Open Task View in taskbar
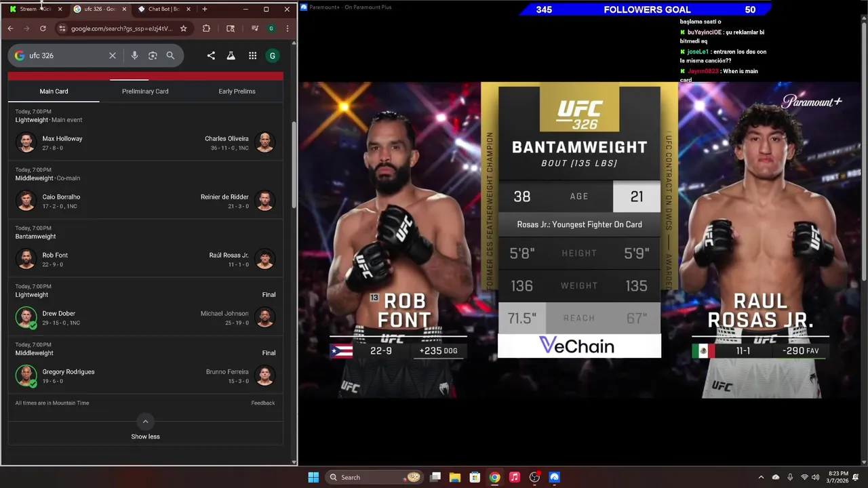 435,477
